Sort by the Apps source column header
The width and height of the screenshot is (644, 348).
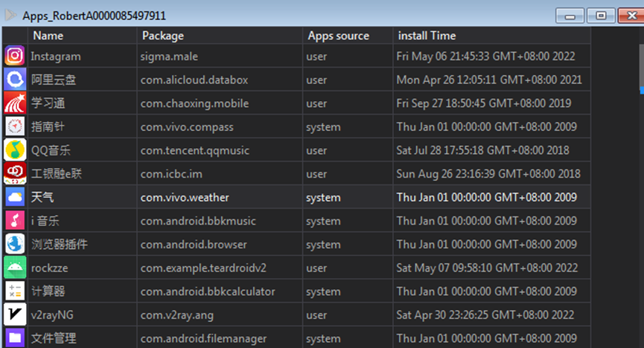(x=348, y=36)
